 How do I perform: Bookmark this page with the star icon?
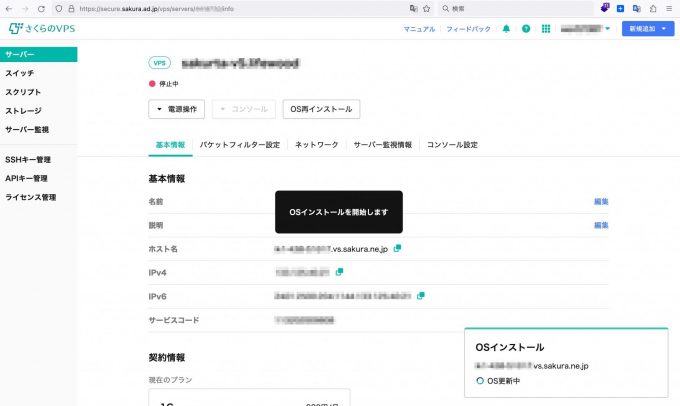427,7
